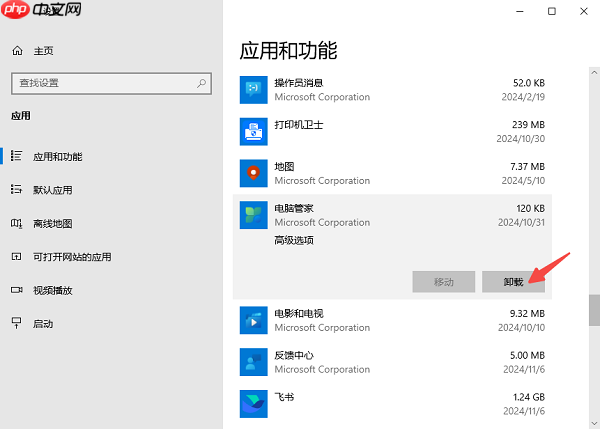
Task: Click the 应用和功能 list icon in sidebar
Action: tap(16, 156)
